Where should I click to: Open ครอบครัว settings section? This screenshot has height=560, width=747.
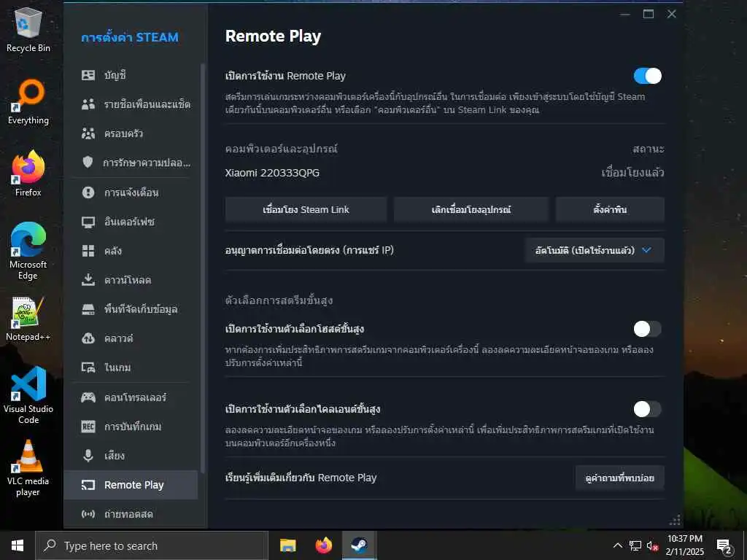(x=131, y=133)
